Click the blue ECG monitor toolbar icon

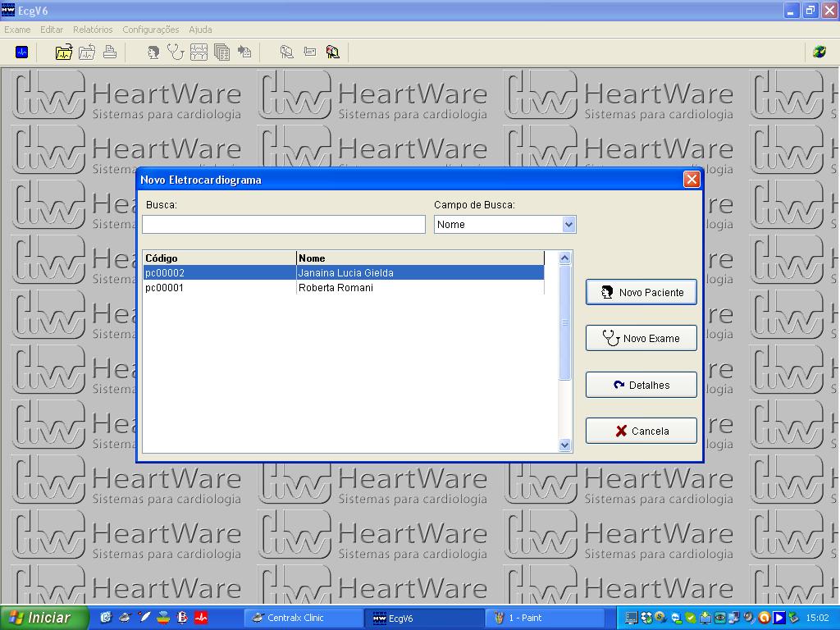(21, 52)
